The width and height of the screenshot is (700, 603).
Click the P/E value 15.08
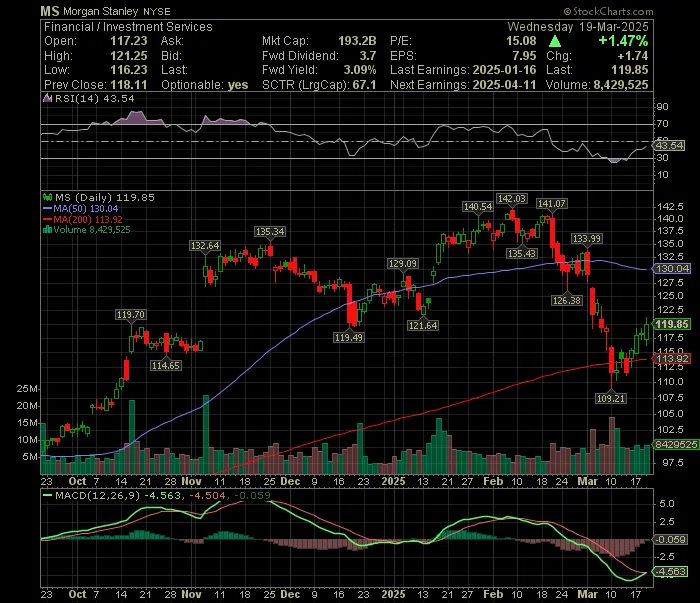(x=521, y=41)
